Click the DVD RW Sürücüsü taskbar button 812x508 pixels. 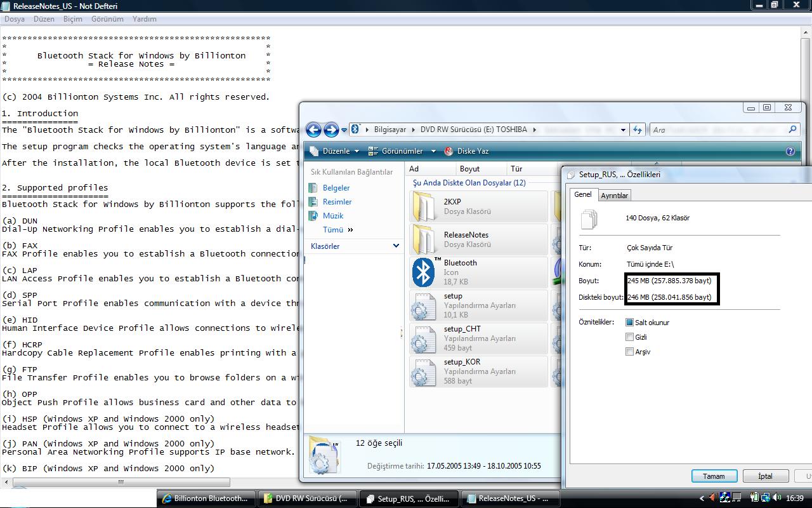point(307,498)
